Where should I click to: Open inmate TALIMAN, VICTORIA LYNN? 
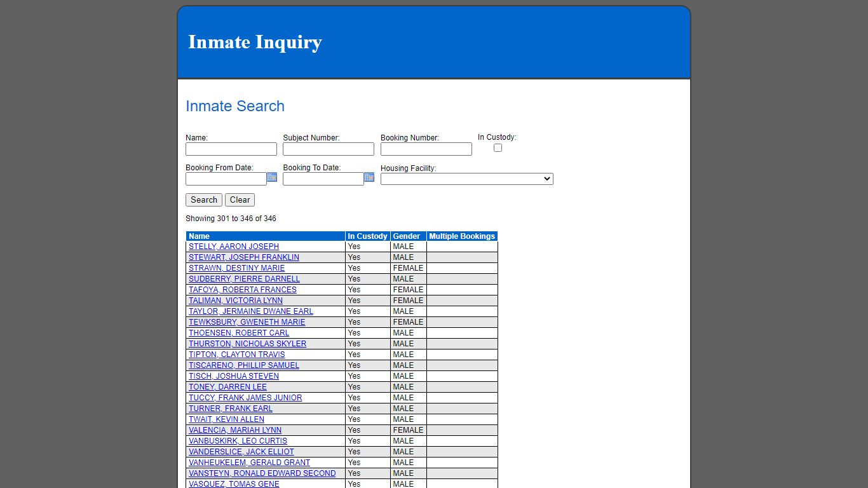point(236,301)
